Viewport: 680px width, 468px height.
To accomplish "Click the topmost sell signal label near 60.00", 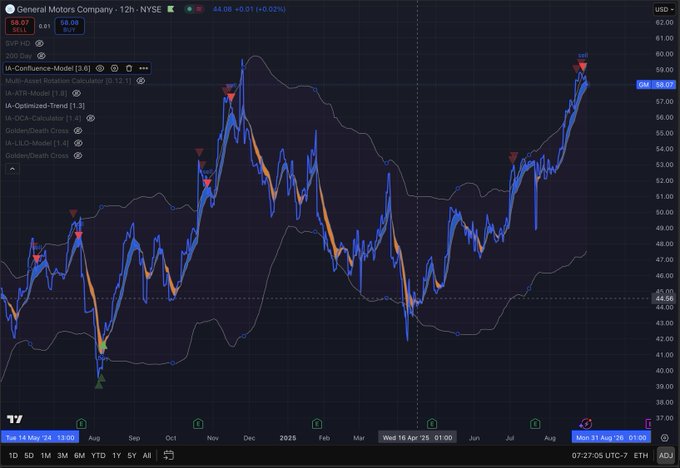I will click(x=583, y=55).
